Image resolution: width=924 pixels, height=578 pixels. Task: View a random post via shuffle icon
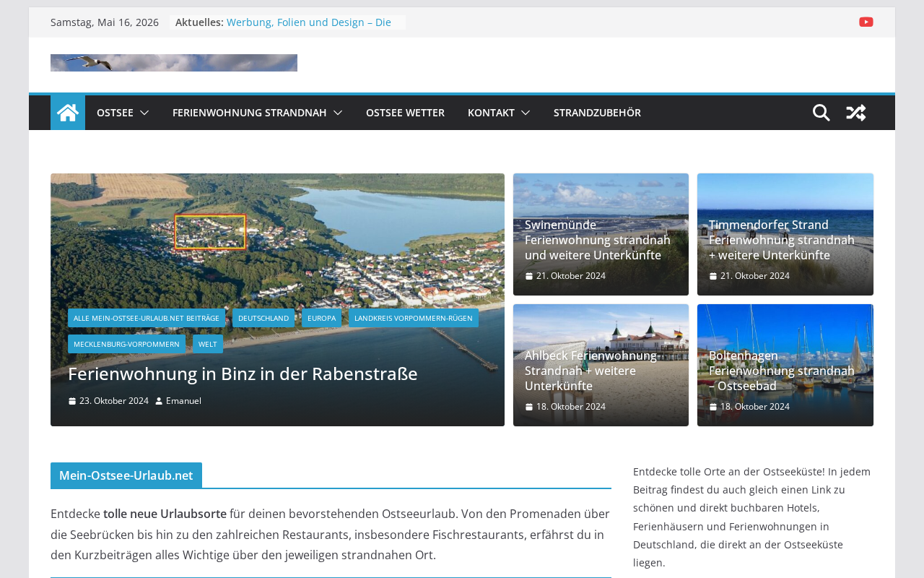tap(856, 113)
